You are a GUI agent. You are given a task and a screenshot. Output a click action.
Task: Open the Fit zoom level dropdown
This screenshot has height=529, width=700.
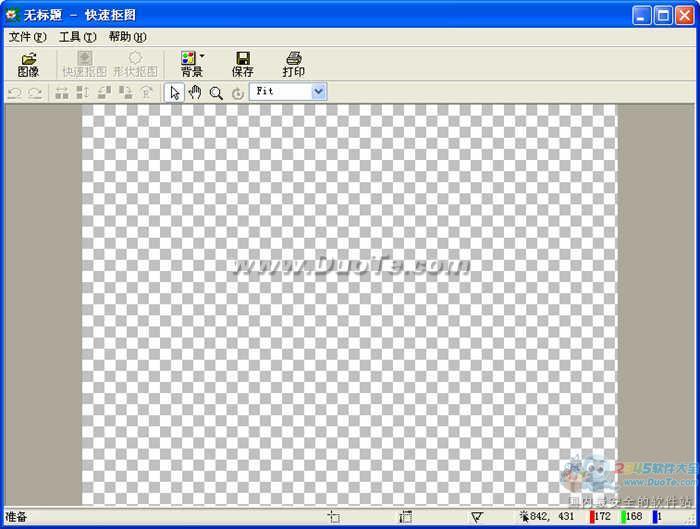click(x=318, y=91)
